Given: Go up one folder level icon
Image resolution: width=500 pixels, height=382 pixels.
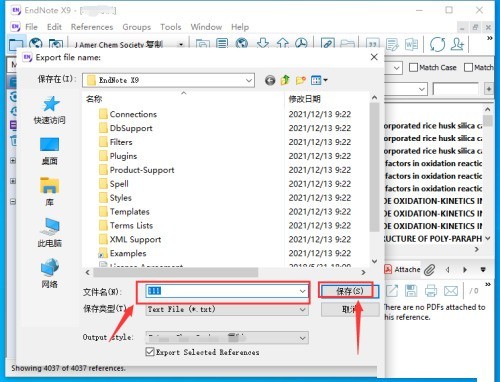Looking at the screenshot, I should tap(285, 80).
